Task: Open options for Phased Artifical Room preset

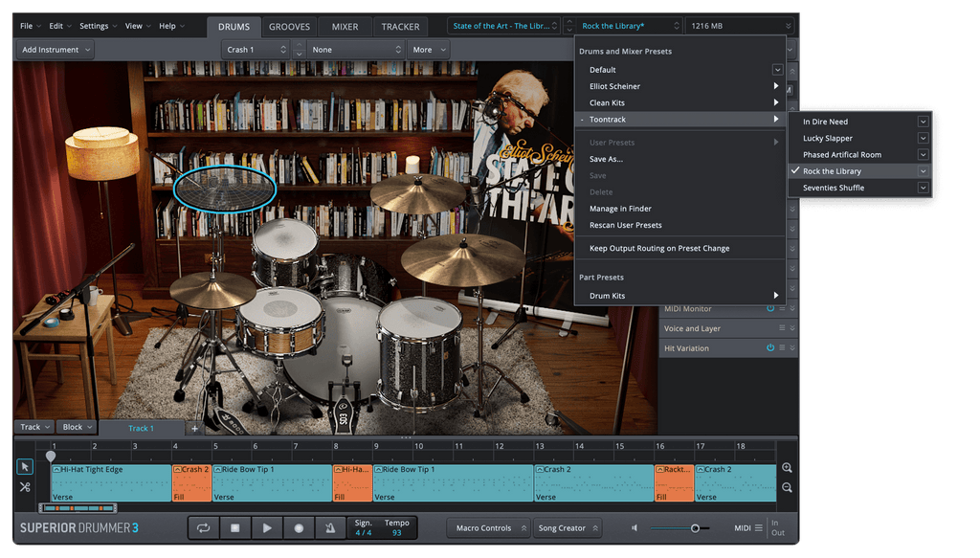Action: point(923,154)
